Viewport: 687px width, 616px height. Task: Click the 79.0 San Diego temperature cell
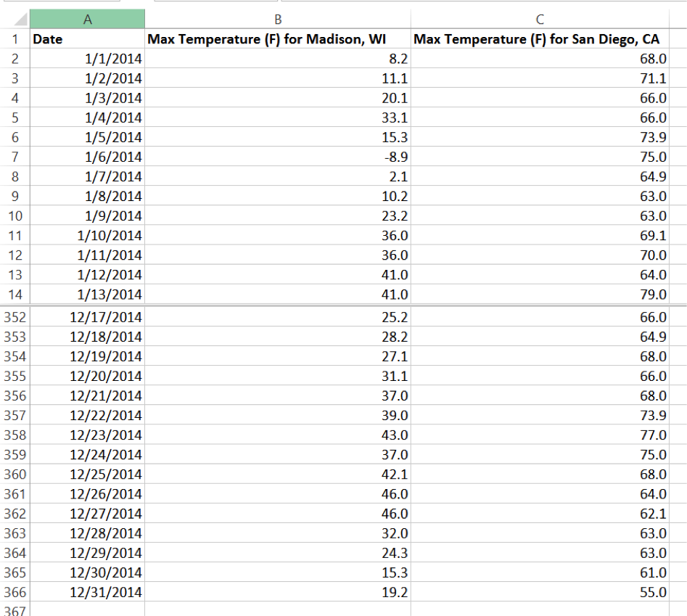pyautogui.click(x=539, y=295)
